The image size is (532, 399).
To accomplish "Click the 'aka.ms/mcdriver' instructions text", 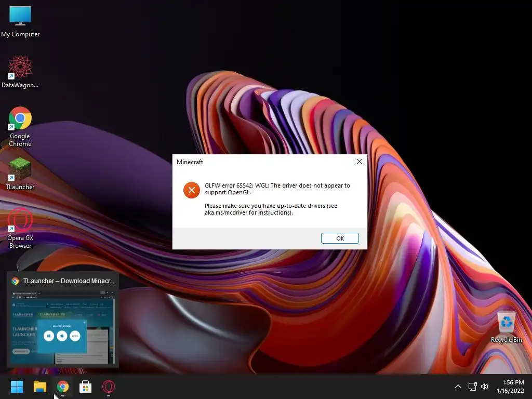I will 271,209.
